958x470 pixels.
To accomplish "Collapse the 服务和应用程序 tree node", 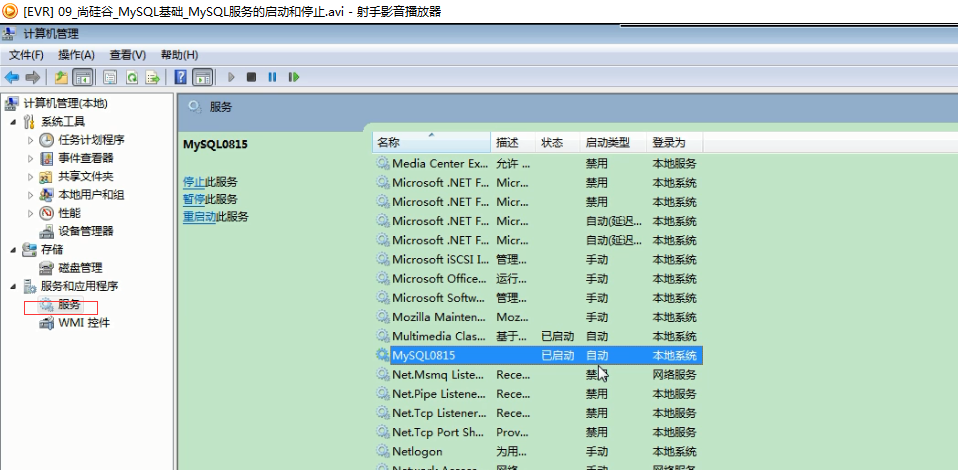I will [x=13, y=286].
